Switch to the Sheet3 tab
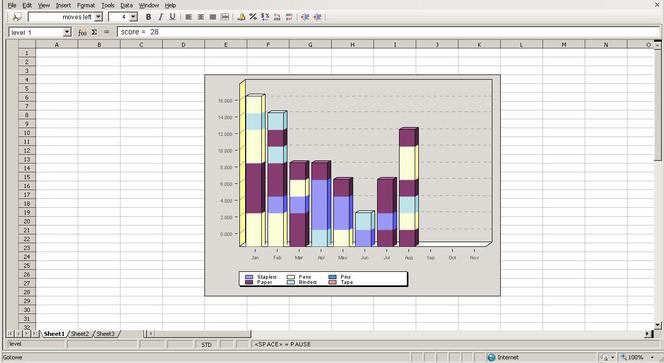This screenshot has width=664, height=363. coord(105,334)
